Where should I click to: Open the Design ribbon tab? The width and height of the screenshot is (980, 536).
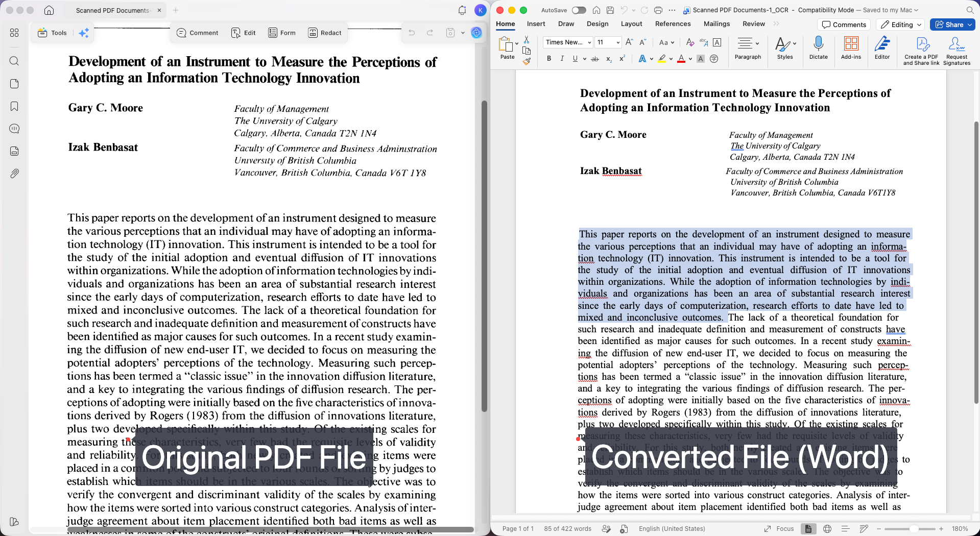597,24
